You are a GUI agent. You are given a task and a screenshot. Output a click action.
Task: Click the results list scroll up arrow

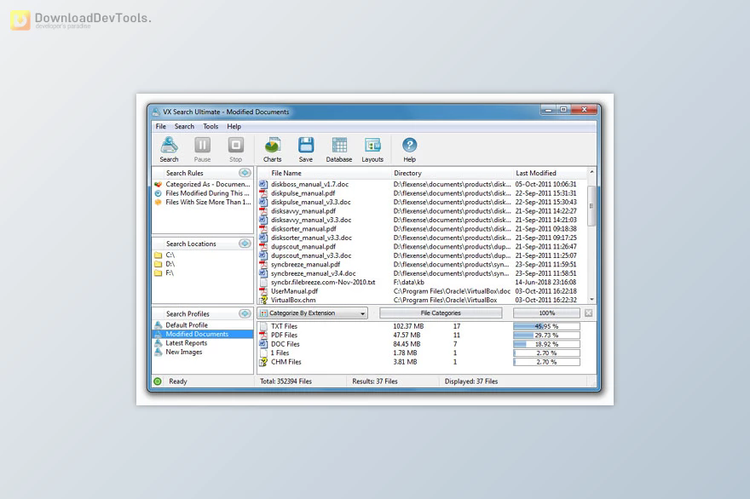pyautogui.click(x=592, y=172)
